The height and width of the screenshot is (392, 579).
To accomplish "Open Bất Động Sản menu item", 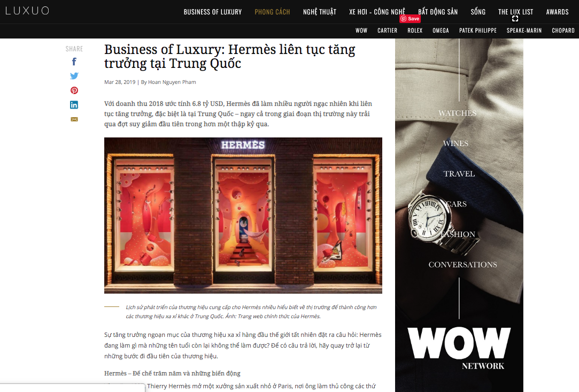I will click(x=437, y=12).
